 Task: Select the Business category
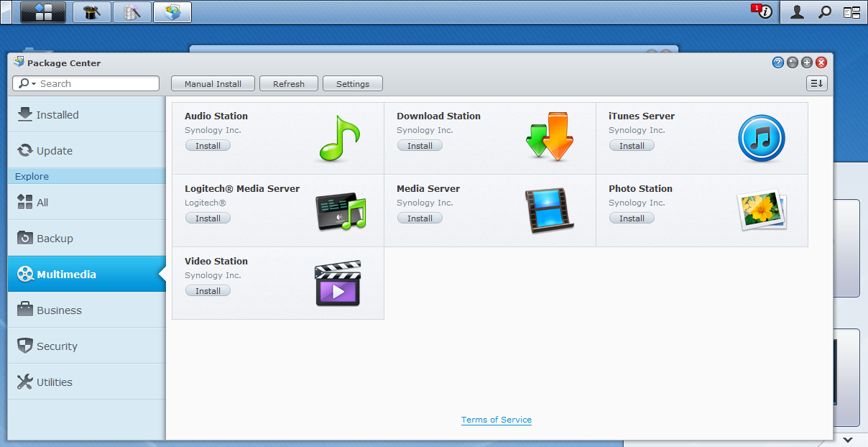(x=86, y=310)
